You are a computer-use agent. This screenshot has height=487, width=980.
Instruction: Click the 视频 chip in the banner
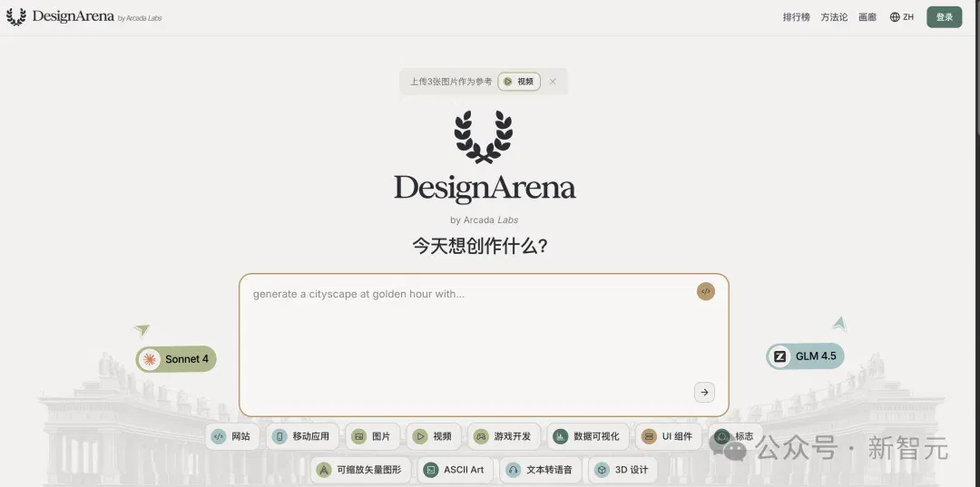pyautogui.click(x=519, y=82)
